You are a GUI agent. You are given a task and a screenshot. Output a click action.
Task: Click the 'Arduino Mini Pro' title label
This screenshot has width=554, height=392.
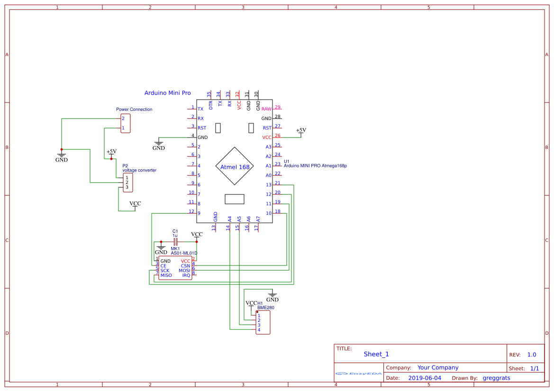(x=167, y=93)
